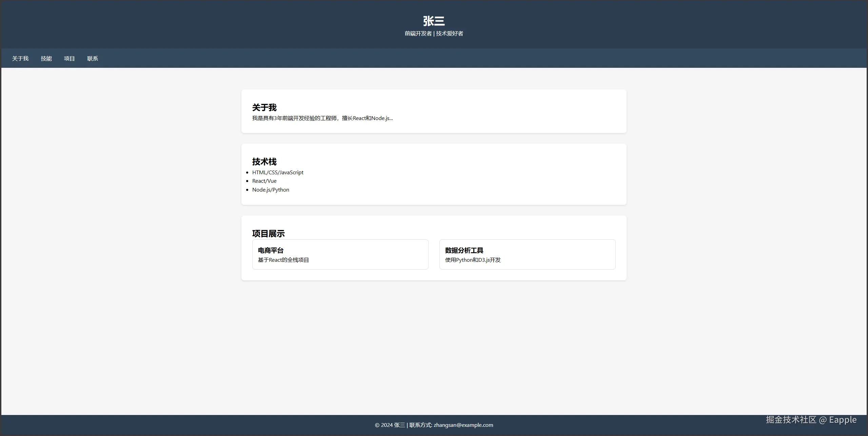
Task: Click the 关于我 section heading
Action: click(x=264, y=107)
